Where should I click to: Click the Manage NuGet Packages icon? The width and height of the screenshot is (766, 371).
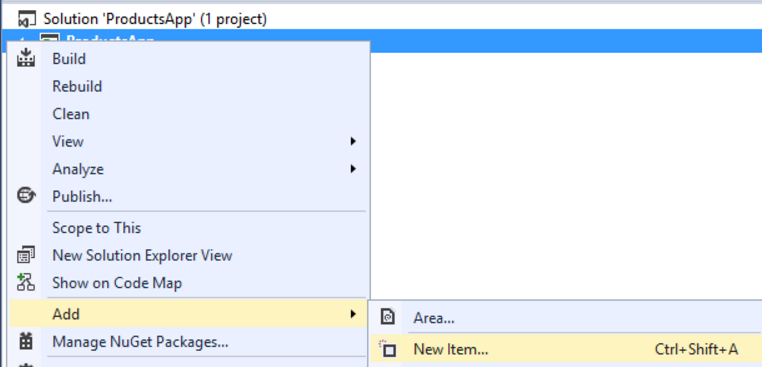25,341
